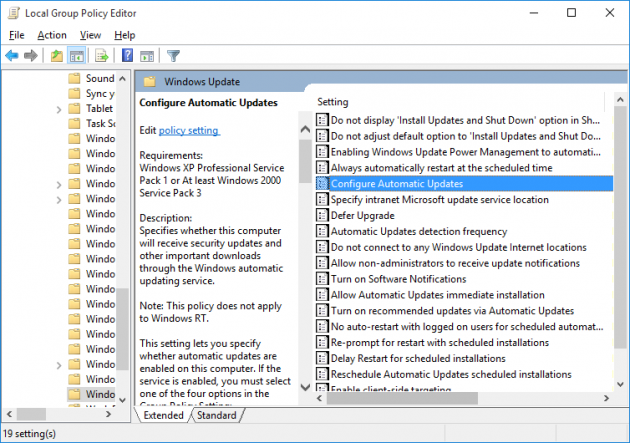
Task: Click tree pane scroll up arrow
Action: (x=123, y=79)
